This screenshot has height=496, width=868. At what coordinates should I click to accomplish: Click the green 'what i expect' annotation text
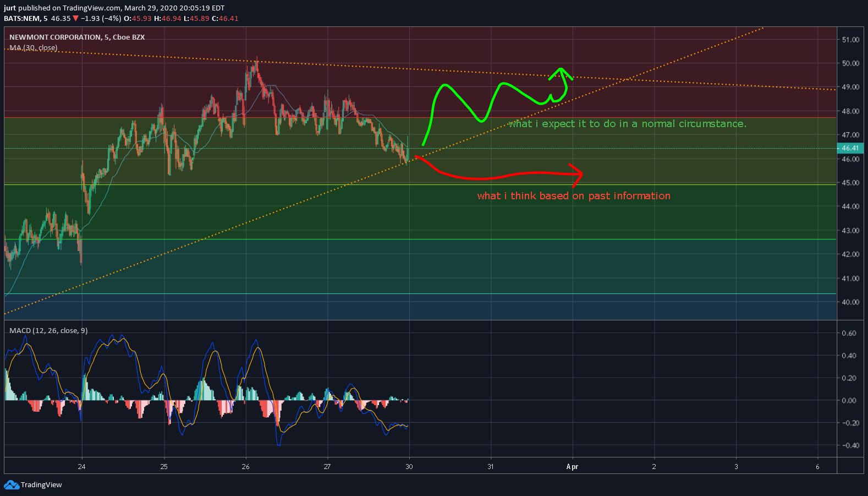[628, 124]
